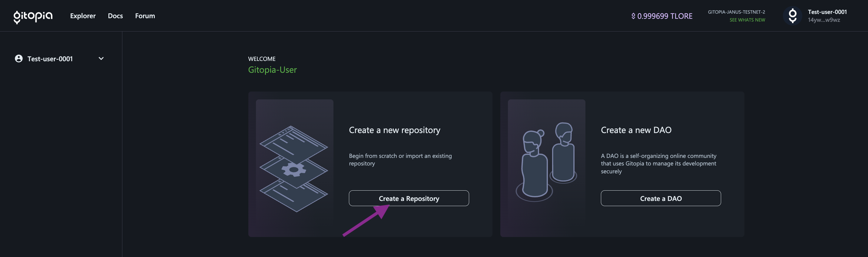The width and height of the screenshot is (868, 257).
Task: Go to Docs in the top navigation
Action: [115, 16]
